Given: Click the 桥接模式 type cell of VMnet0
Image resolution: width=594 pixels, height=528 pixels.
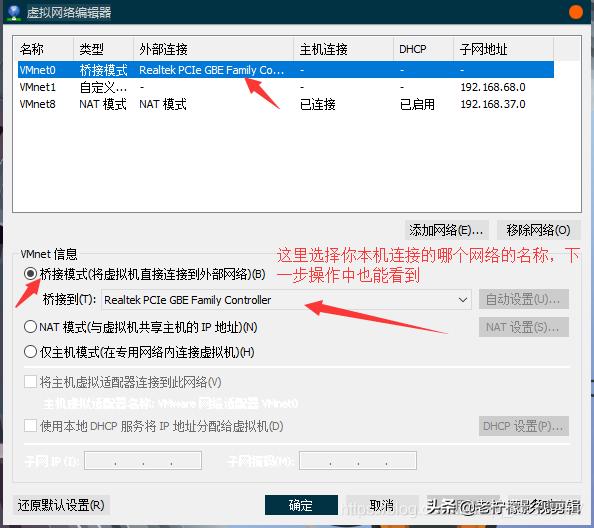Looking at the screenshot, I should point(103,70).
